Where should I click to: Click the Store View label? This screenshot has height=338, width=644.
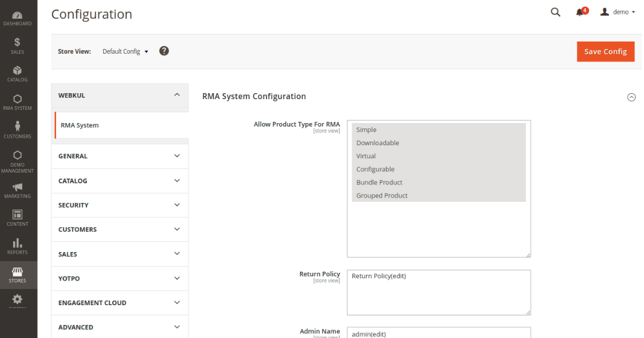tap(75, 51)
